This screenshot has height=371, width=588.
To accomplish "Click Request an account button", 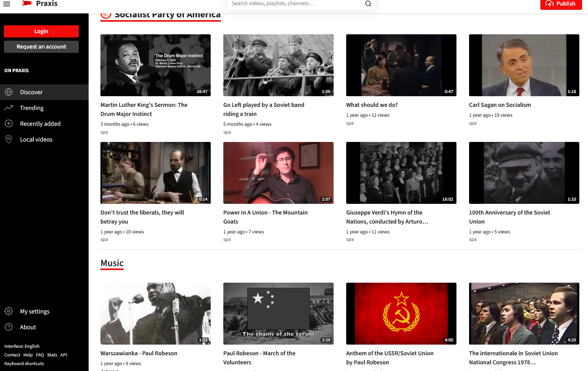I will [41, 47].
